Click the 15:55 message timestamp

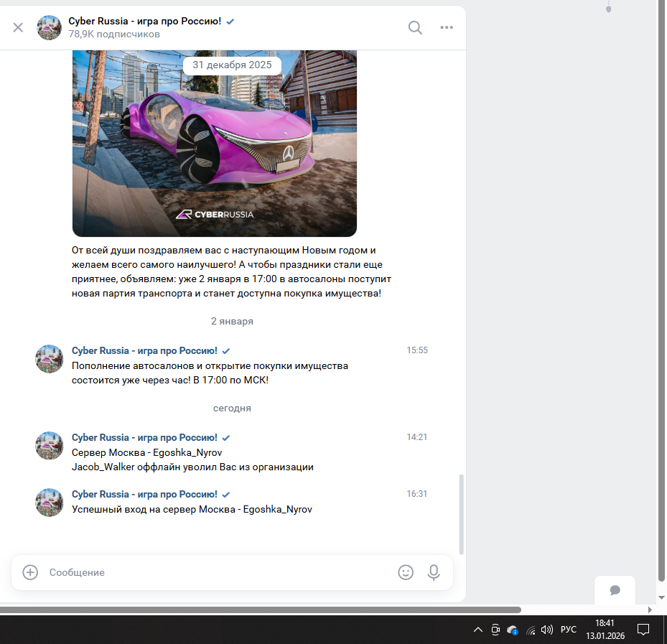tap(417, 350)
